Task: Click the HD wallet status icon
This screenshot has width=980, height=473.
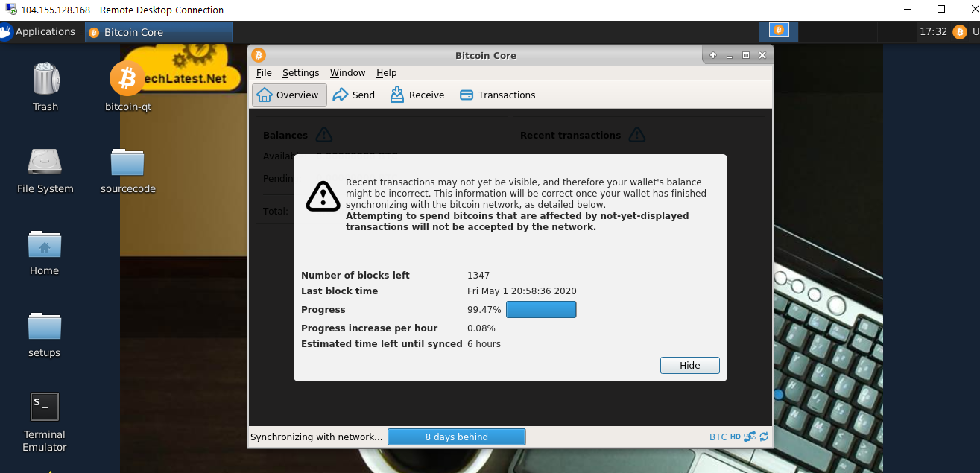Action: [x=735, y=437]
